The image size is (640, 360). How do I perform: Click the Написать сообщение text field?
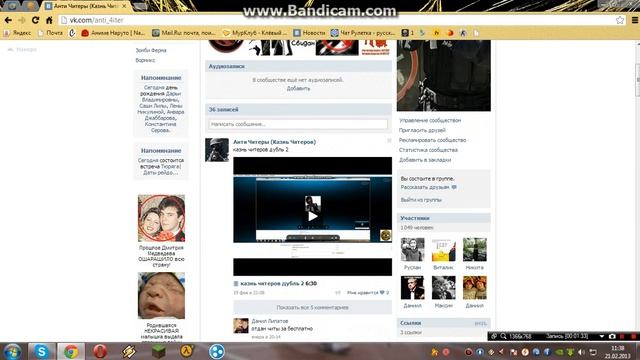pyautogui.click(x=298, y=124)
